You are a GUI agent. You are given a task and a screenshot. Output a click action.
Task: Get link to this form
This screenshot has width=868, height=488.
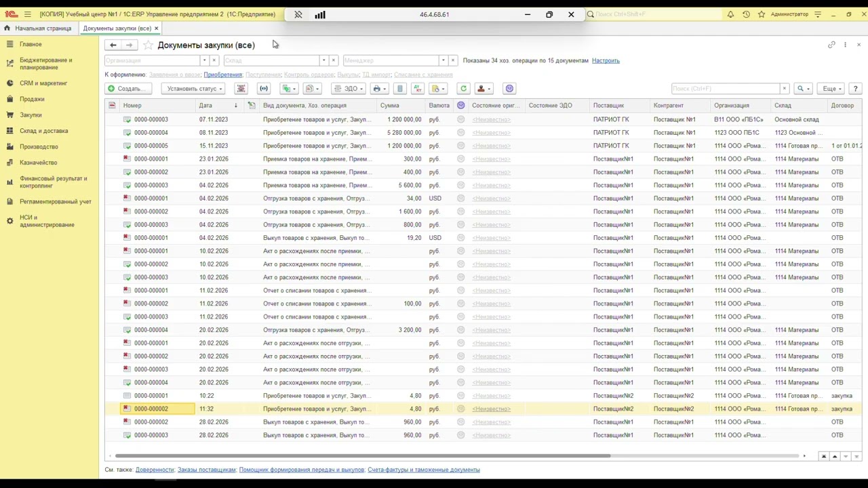(x=831, y=45)
